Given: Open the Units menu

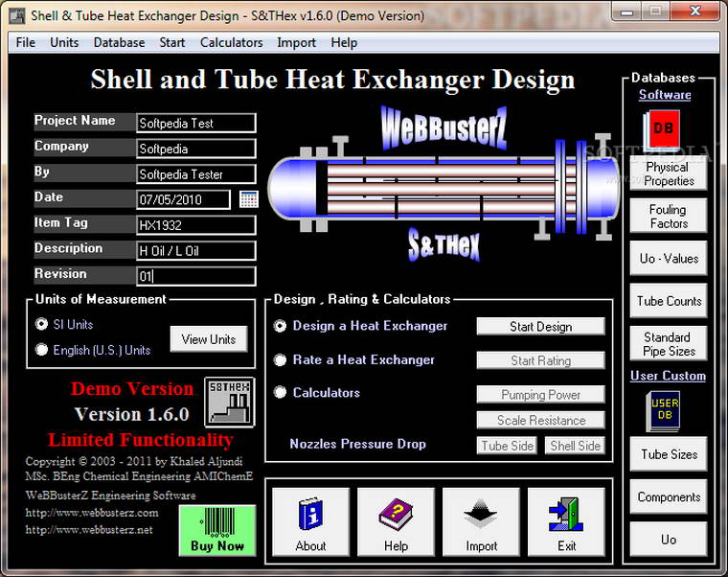Looking at the screenshot, I should click(x=64, y=43).
